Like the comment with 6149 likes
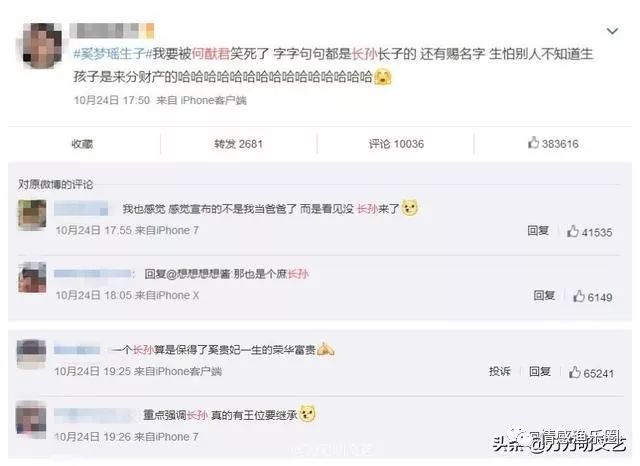 click(x=593, y=297)
